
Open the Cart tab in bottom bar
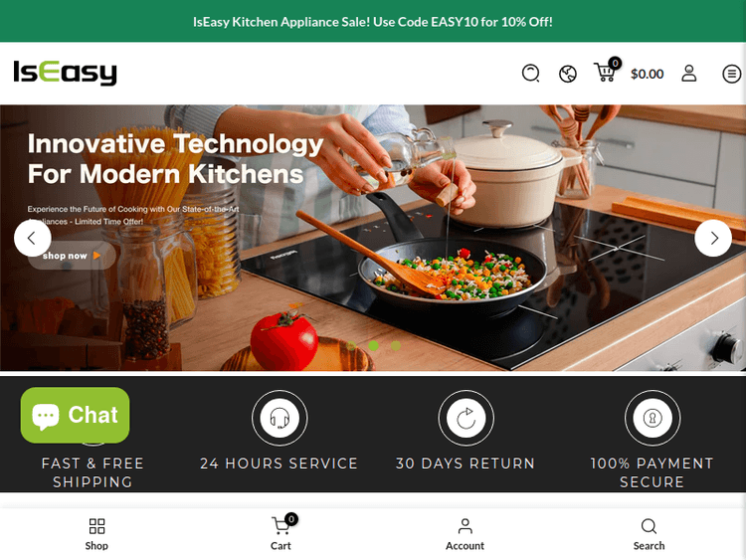pyautogui.click(x=281, y=535)
